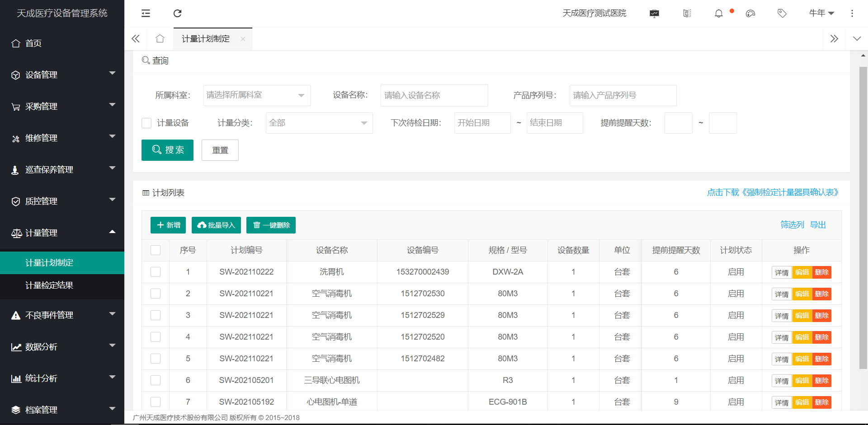The width and height of the screenshot is (868, 425).
Task: Click the 设备管理 cube icon
Action: (16, 75)
